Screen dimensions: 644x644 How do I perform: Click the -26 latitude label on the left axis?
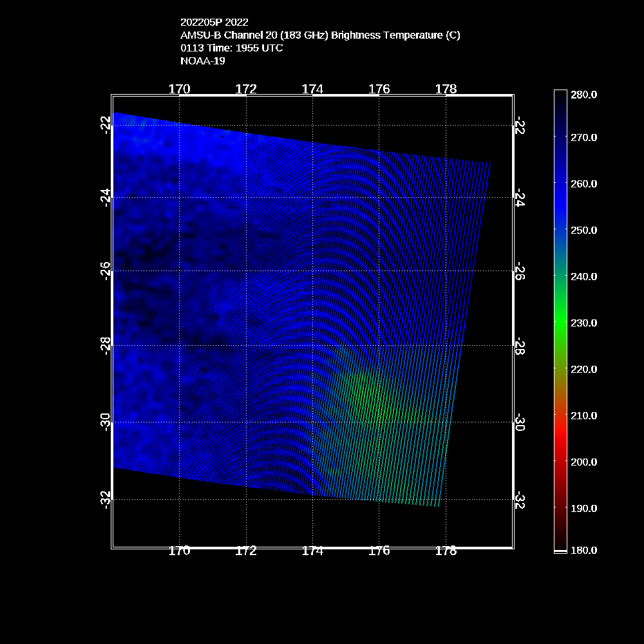[x=105, y=270]
